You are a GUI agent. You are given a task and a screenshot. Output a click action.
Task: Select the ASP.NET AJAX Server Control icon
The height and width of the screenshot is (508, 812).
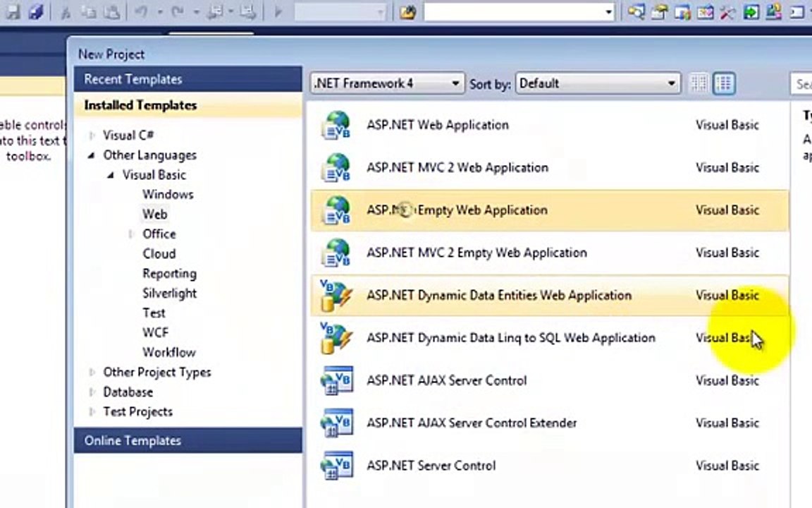(x=337, y=380)
